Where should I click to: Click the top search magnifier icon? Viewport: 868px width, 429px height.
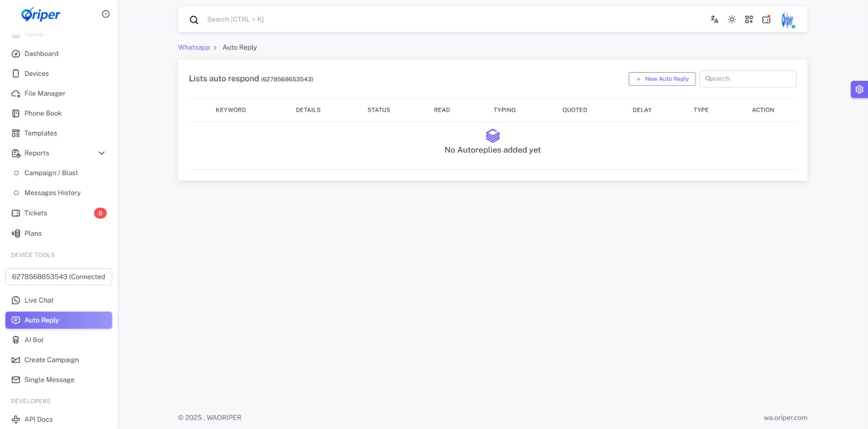click(194, 20)
